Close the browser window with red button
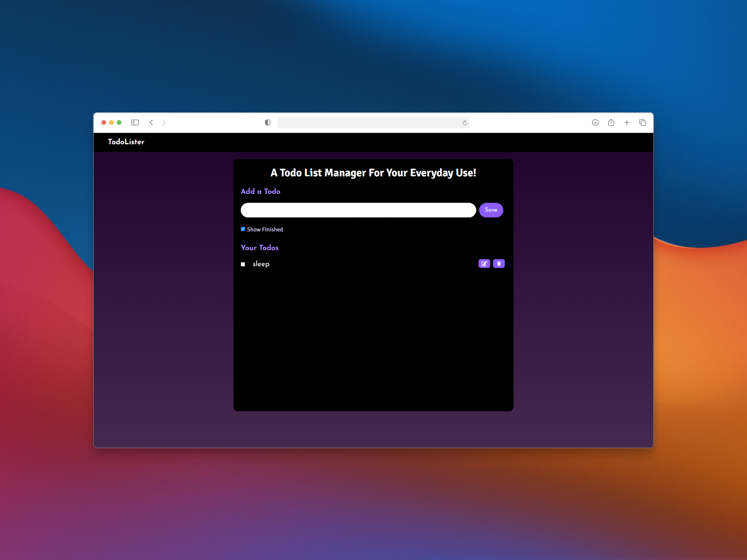The image size is (747, 560). (104, 122)
